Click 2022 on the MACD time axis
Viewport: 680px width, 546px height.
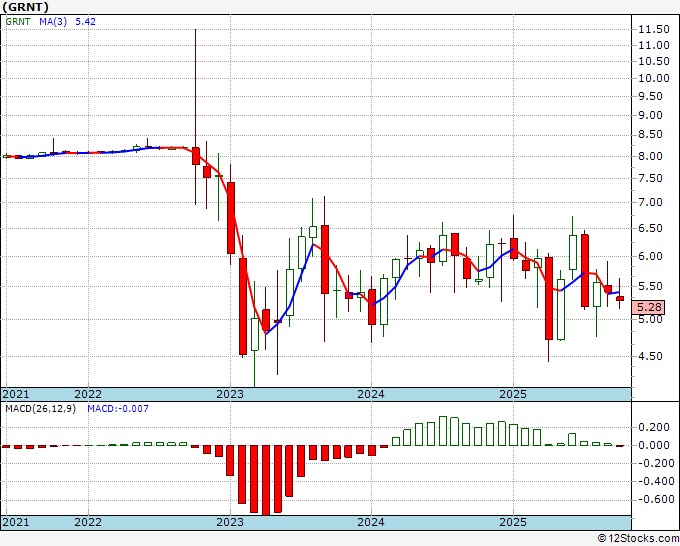coord(88,522)
